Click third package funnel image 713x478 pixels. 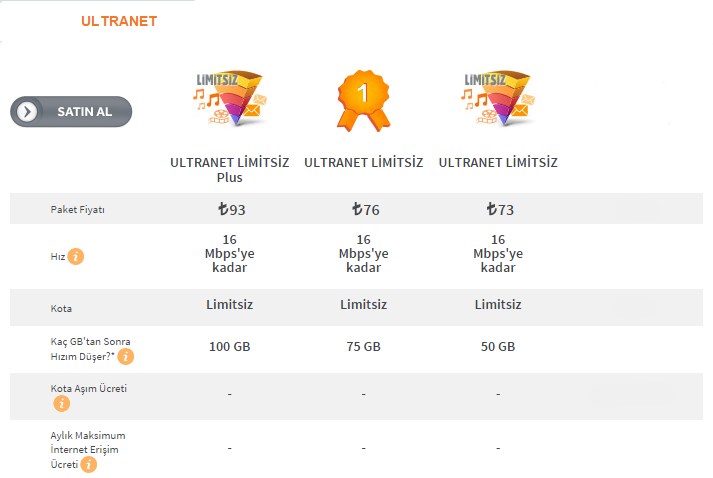click(497, 98)
